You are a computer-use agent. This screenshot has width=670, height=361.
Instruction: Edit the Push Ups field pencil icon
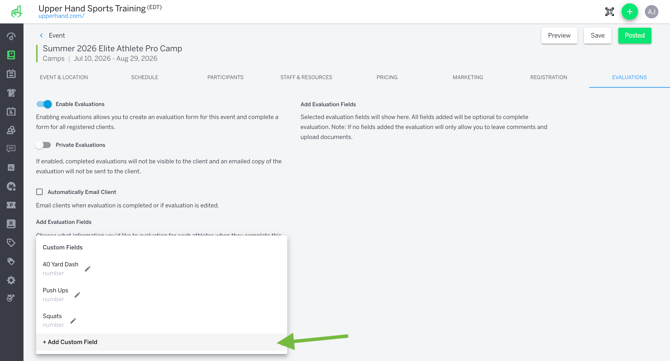tap(77, 295)
